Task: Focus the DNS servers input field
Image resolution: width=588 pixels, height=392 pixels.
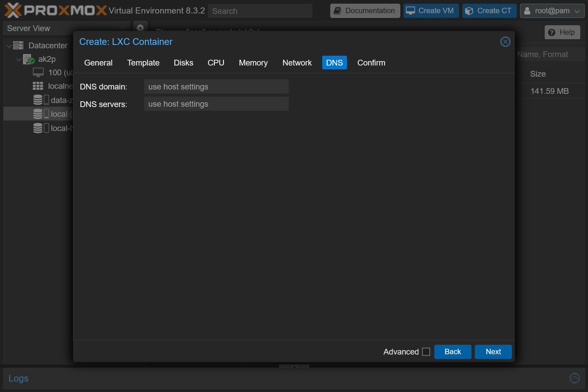Action: pyautogui.click(x=216, y=104)
